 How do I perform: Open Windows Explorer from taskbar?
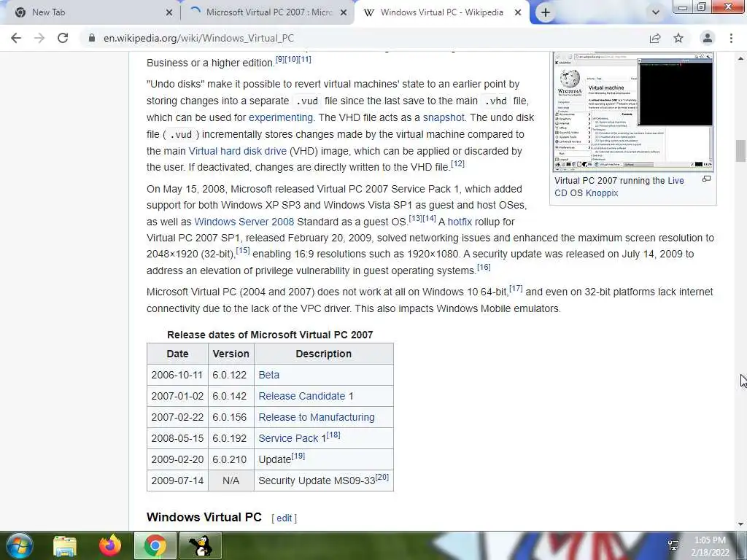[x=64, y=545]
